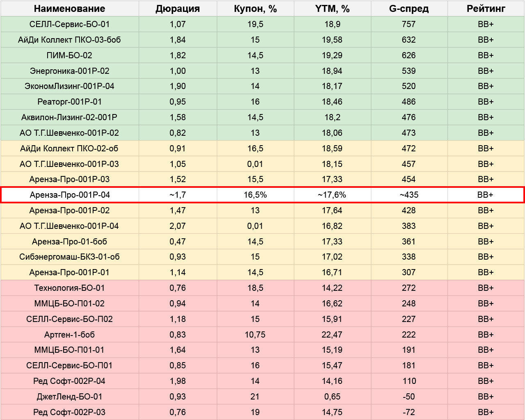Select YTM value 18,94
Screen dimensions: 525x420
point(332,71)
